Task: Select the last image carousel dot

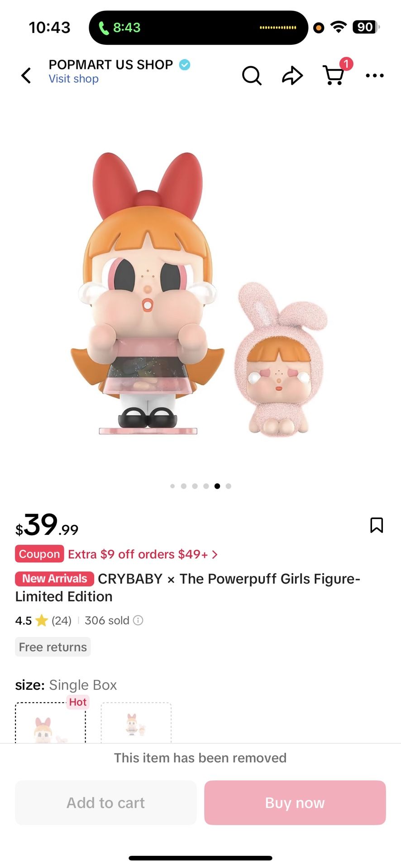Action: pyautogui.click(x=229, y=486)
